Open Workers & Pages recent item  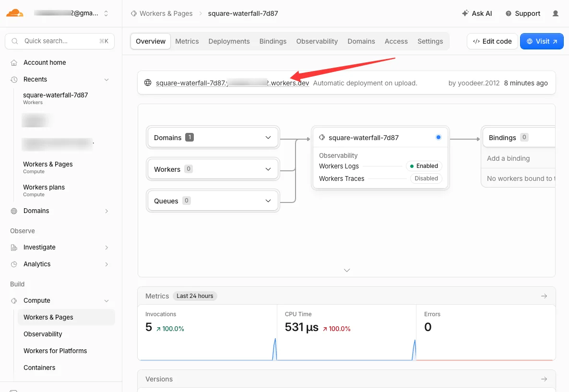(48, 167)
